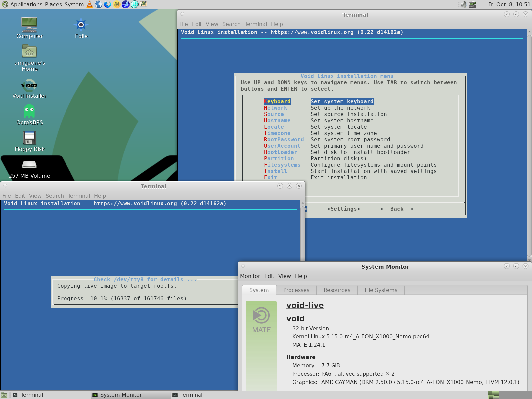Open Edit menu in installation-menu Terminal window
Screen dimensions: 532x399
pyautogui.click(x=197, y=24)
